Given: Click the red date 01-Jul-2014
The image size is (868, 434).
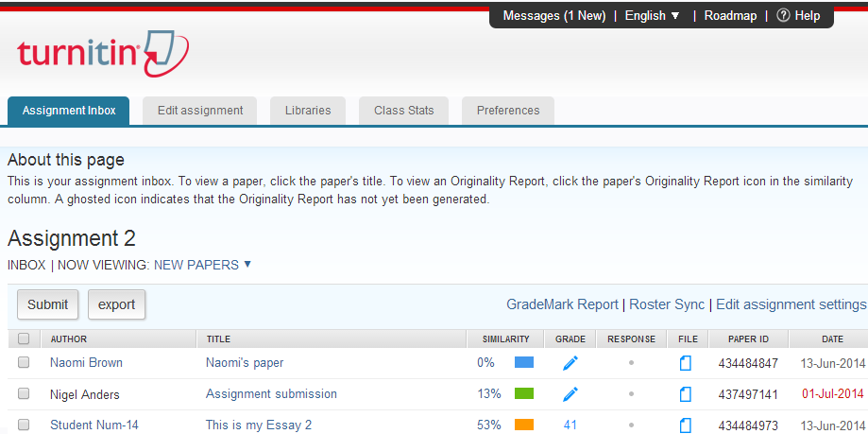Looking at the screenshot, I should pyautogui.click(x=833, y=394).
